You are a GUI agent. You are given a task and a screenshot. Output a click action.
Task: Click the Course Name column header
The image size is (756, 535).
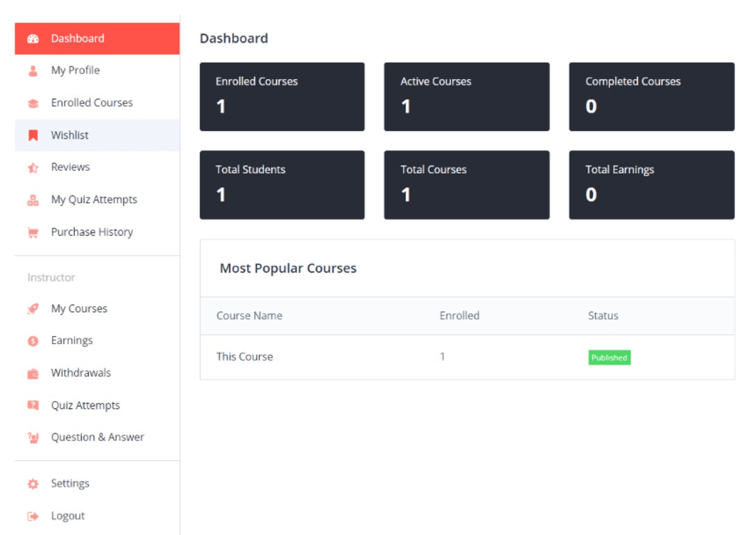click(x=249, y=316)
